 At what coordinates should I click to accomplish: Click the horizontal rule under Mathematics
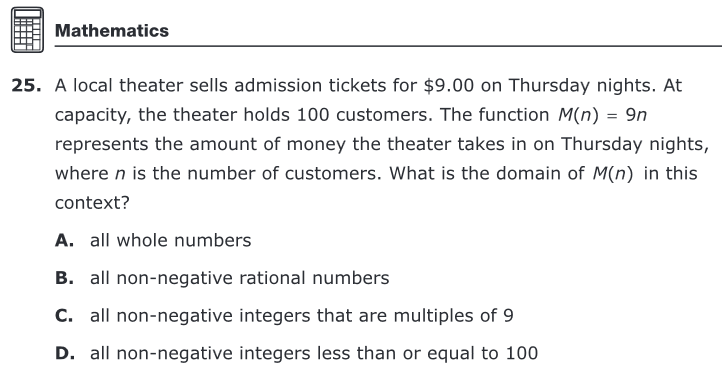pos(388,46)
